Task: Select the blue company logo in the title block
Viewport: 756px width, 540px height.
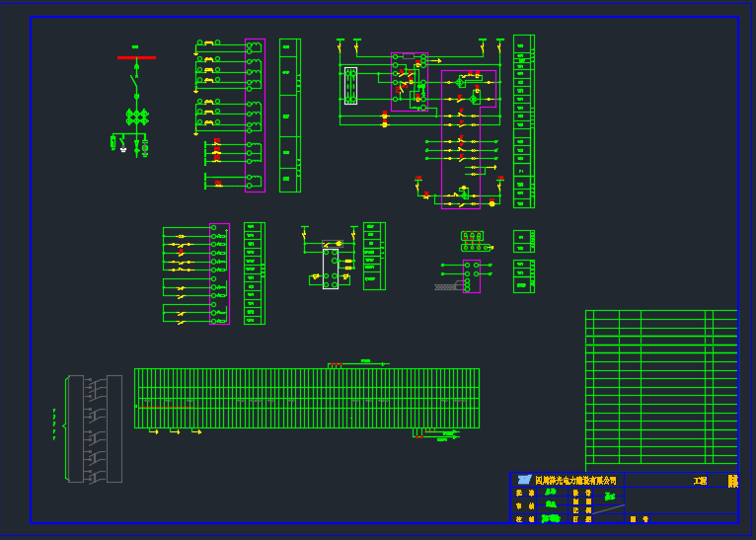Action: coord(524,479)
